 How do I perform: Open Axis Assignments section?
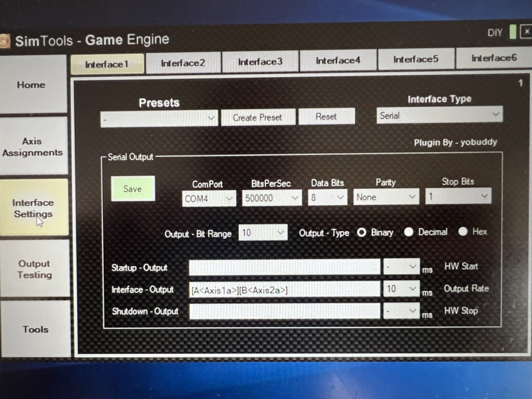point(33,146)
